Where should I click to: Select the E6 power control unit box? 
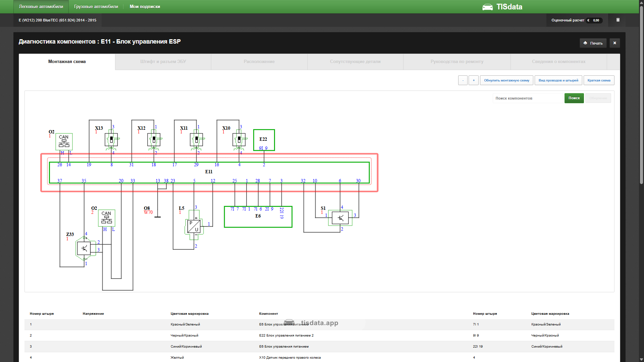258,217
